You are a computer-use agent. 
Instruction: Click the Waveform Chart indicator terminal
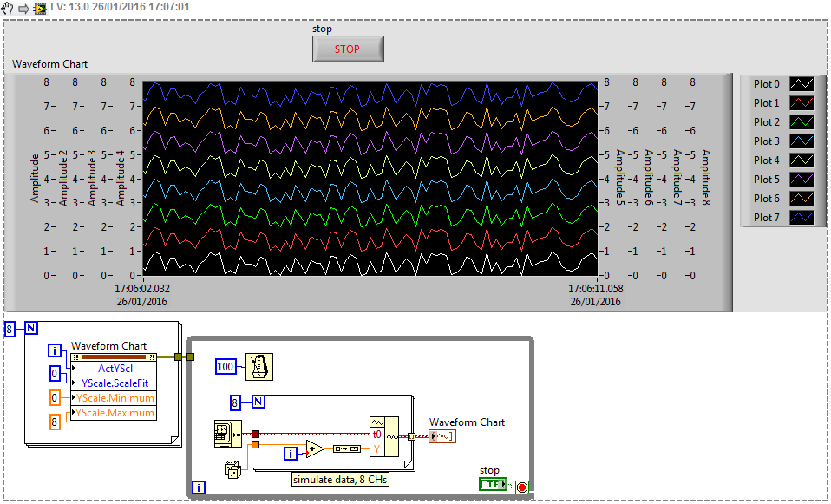[442, 436]
